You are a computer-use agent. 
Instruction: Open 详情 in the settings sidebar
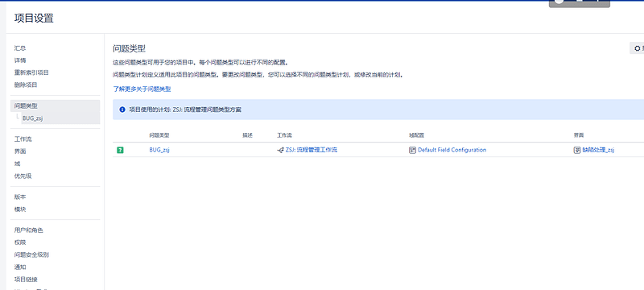[x=20, y=60]
